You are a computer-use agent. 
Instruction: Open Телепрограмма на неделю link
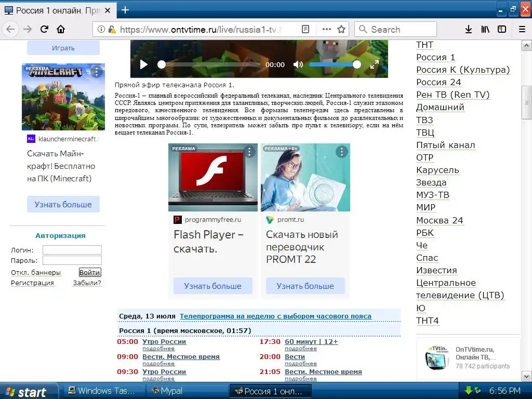point(275,316)
